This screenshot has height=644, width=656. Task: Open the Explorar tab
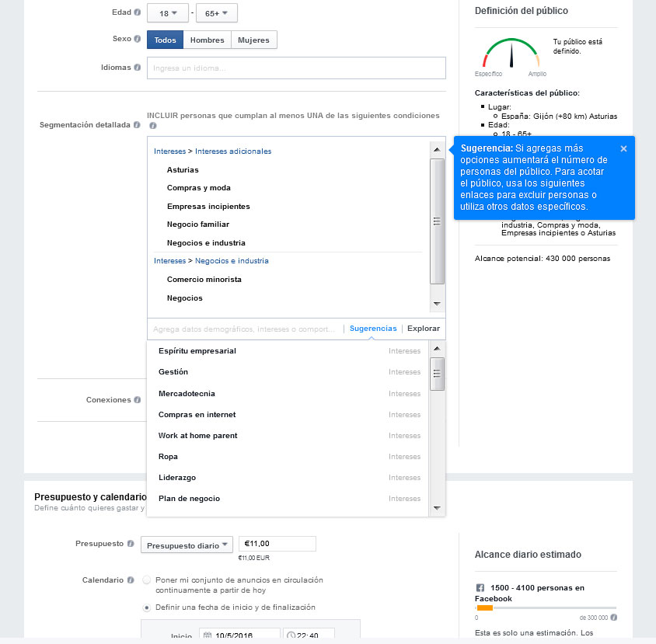424,329
